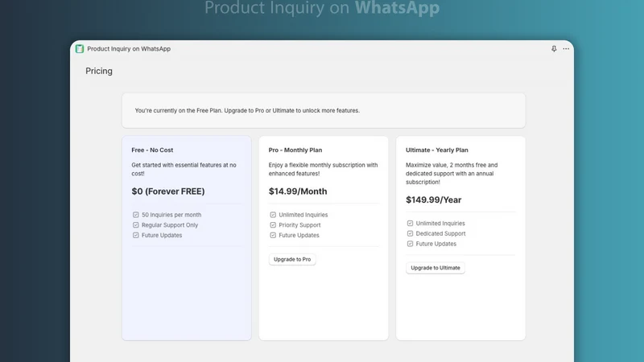
Task: Click the large 'Product Inquiry on WhatsApp' banner heading
Action: tap(322, 8)
